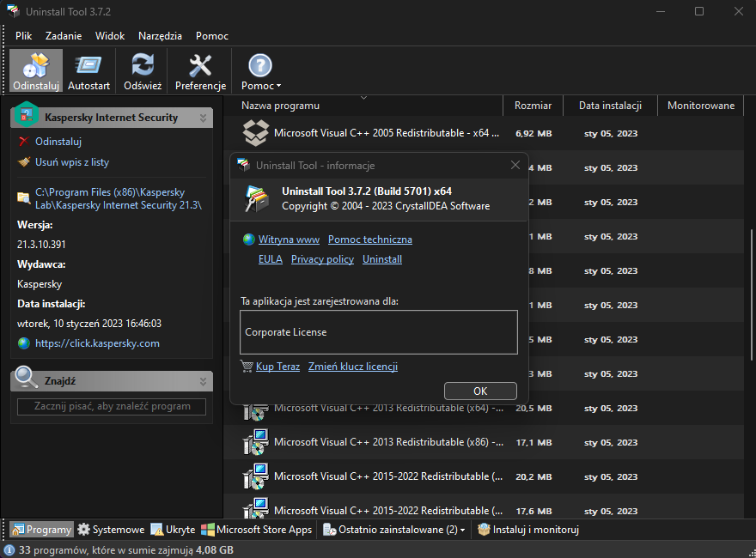Click the Uninstall link in dialog

(x=382, y=259)
